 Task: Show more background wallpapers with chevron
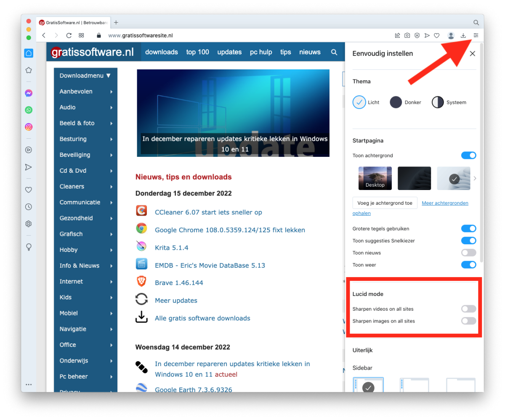point(475,178)
